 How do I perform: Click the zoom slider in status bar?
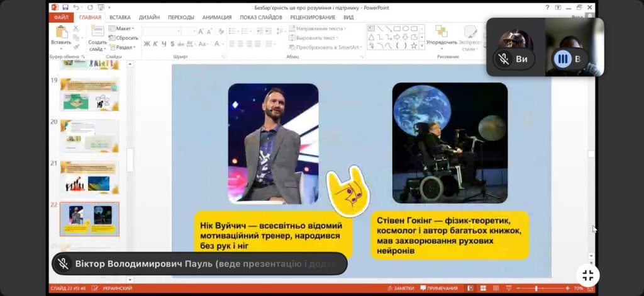[x=536, y=288]
